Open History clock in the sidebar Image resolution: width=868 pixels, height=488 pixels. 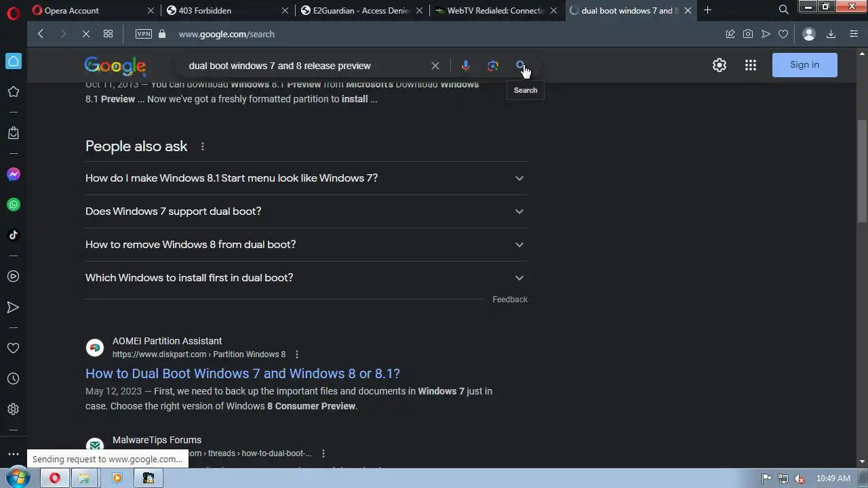point(14,379)
